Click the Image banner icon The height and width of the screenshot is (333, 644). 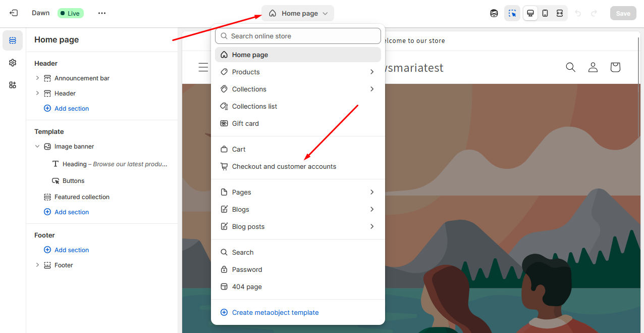47,147
